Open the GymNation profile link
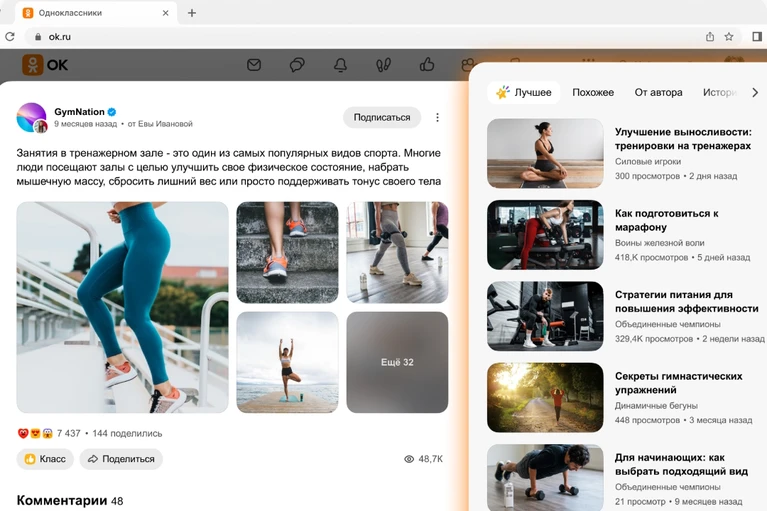 pos(79,111)
